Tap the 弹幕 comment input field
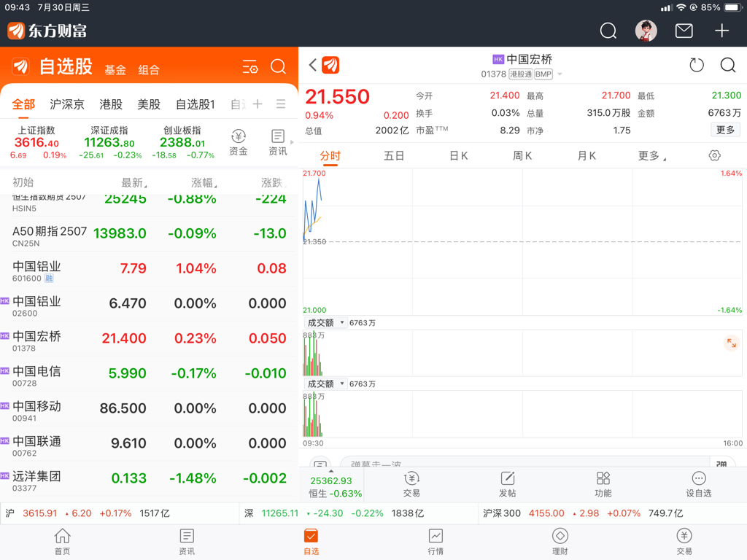747x560 pixels. (524, 462)
